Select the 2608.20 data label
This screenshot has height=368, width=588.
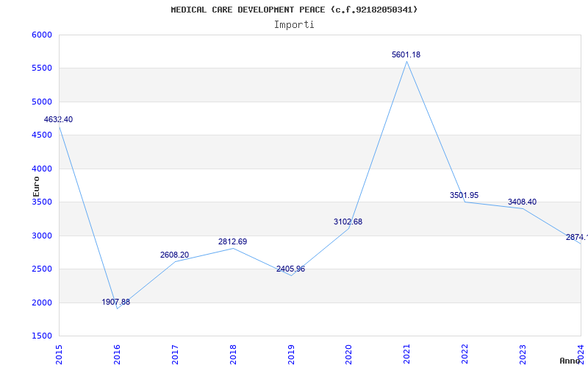pyautogui.click(x=174, y=255)
